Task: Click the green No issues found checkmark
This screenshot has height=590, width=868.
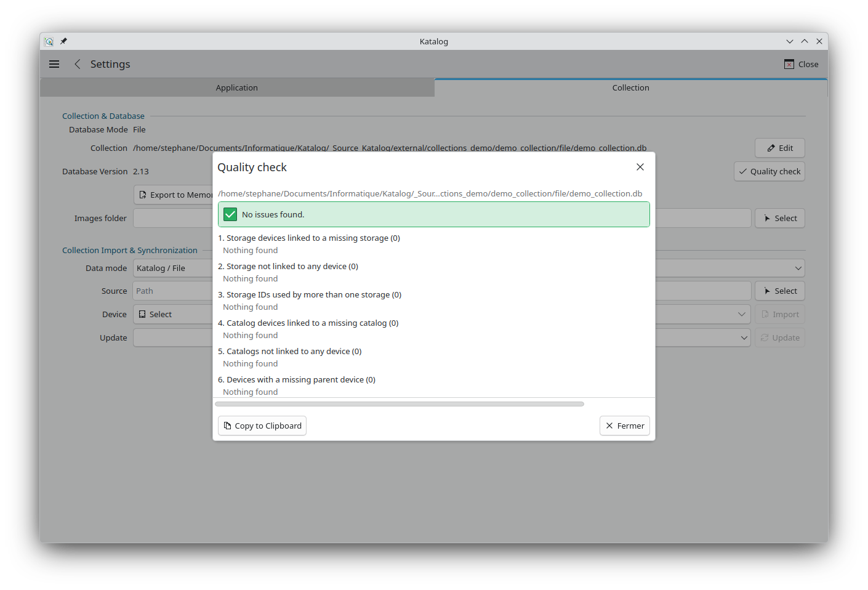Action: (x=230, y=214)
